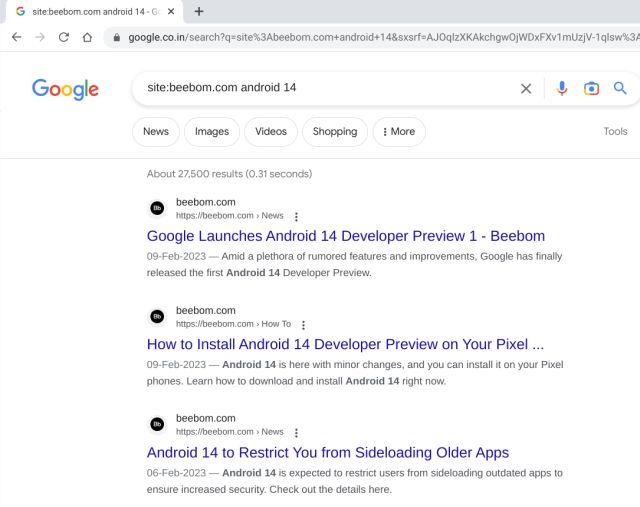
Task: Clear the search box with the X icon
Action: tap(526, 88)
